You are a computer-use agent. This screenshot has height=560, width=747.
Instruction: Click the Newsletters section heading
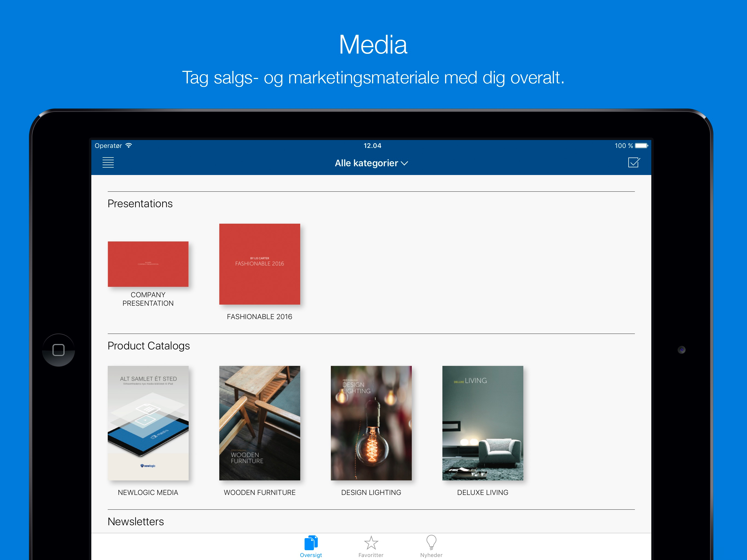click(x=136, y=521)
